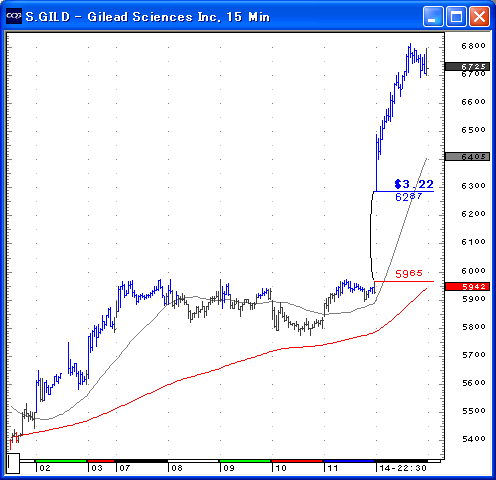Click date label 11 on time axis
Viewport: 496px width, 480px height.
[x=333, y=468]
